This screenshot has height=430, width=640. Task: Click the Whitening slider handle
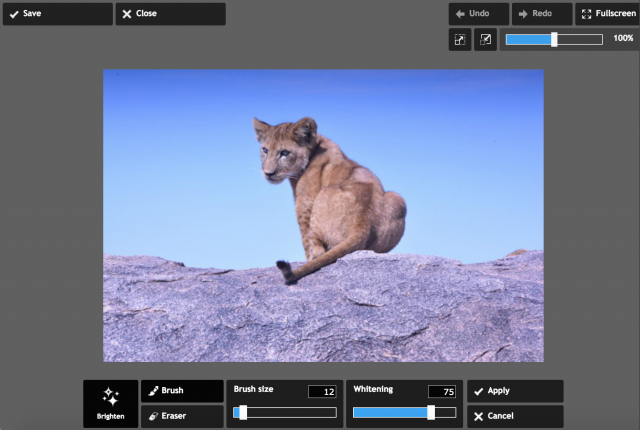pyautogui.click(x=431, y=412)
